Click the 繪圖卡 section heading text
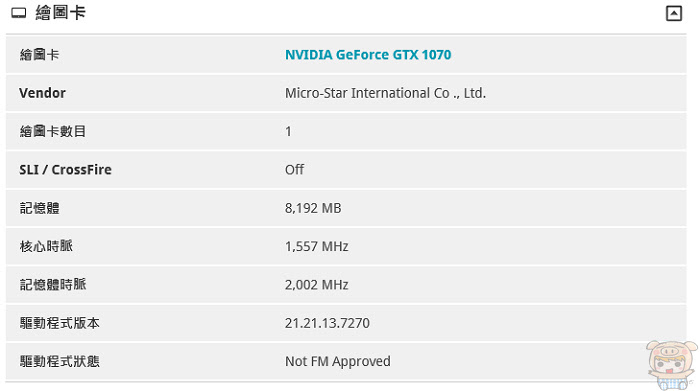 pyautogui.click(x=60, y=12)
